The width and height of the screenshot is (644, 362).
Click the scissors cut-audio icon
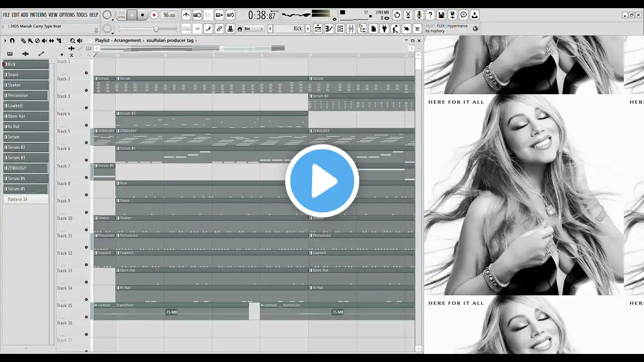tap(408, 15)
